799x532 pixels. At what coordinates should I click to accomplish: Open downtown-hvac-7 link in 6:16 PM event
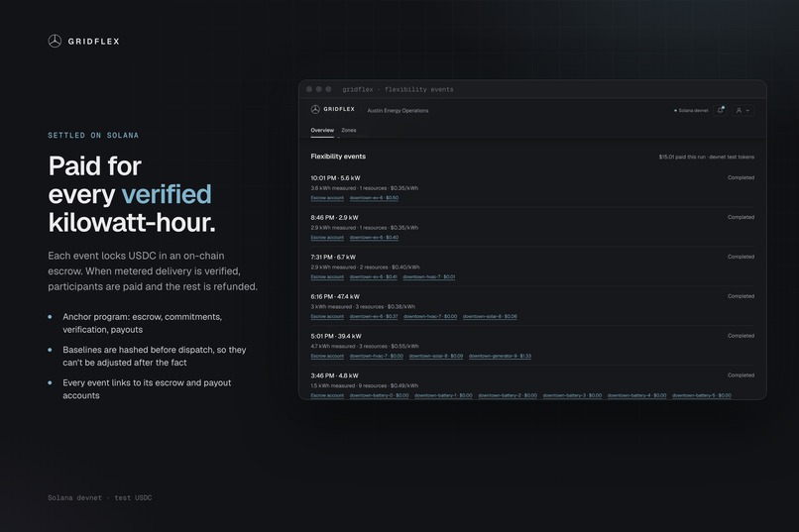coord(430,316)
